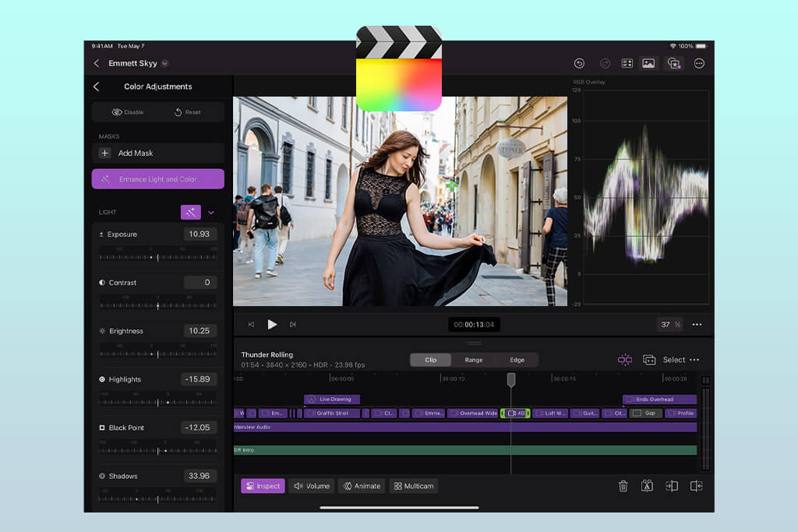Select the Edge tab
This screenshot has height=532, width=798.
(517, 360)
